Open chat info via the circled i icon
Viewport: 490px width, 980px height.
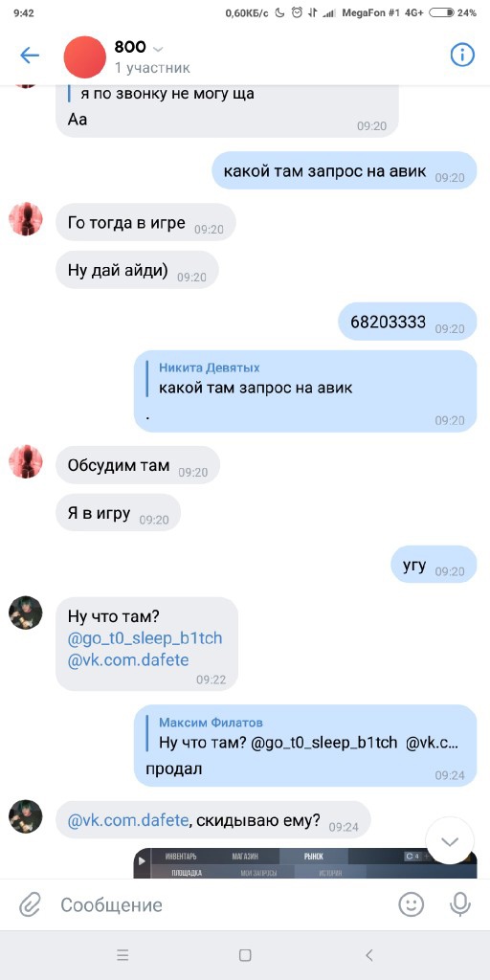click(462, 55)
